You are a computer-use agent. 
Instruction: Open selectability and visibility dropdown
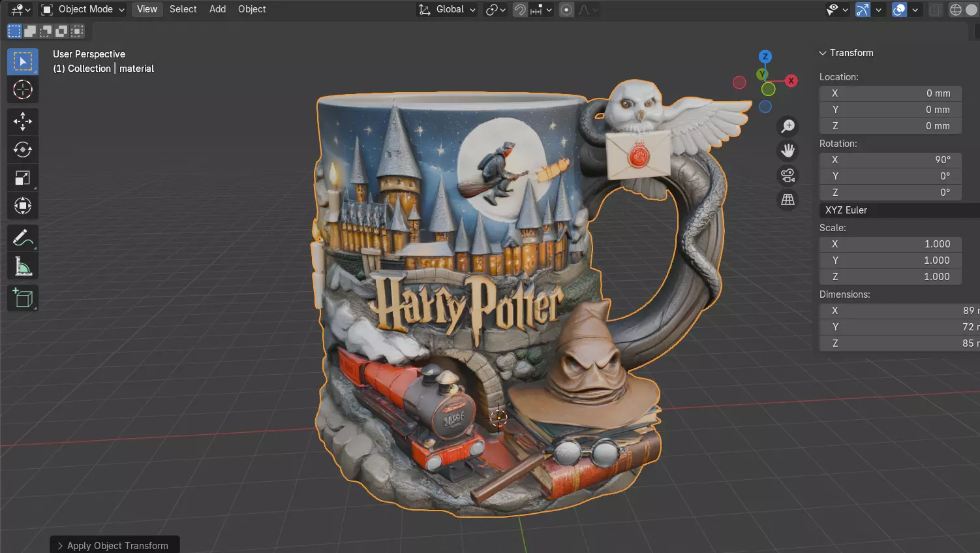837,10
